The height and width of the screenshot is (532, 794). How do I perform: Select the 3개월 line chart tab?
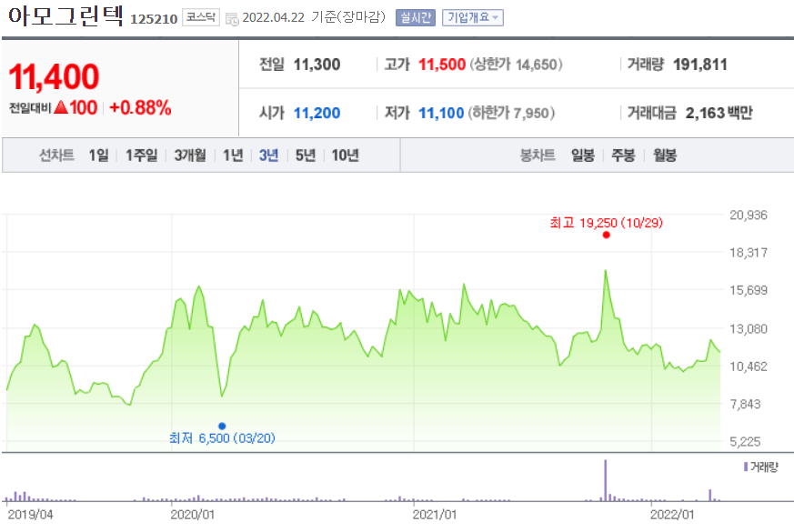point(190,155)
